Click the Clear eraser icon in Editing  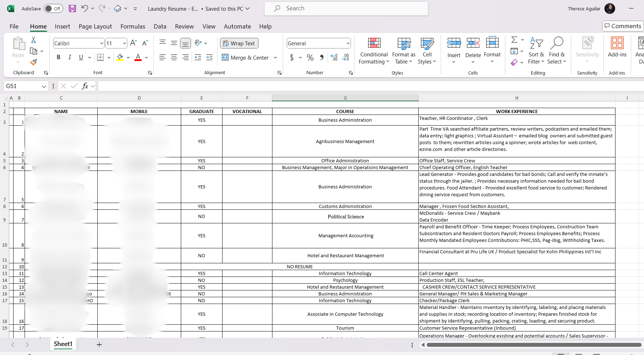pos(514,62)
